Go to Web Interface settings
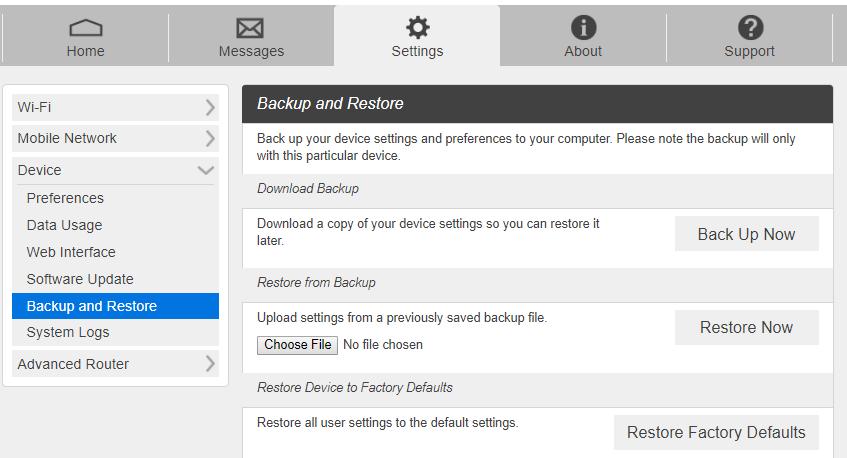Image resolution: width=847 pixels, height=458 pixels. tap(71, 252)
